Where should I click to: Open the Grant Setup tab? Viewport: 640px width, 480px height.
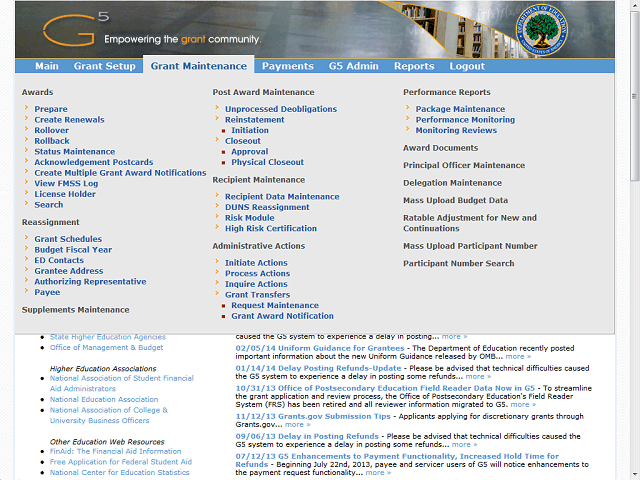[104, 66]
